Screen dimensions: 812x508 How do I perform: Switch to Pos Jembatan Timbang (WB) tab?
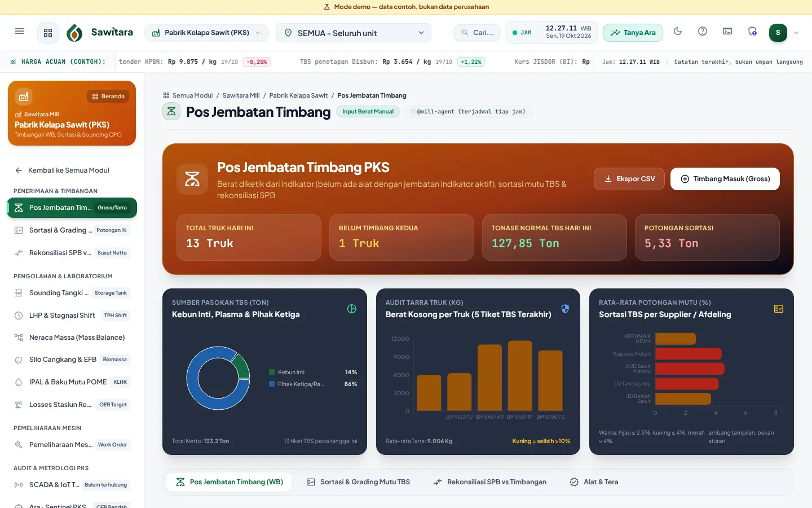pos(230,482)
